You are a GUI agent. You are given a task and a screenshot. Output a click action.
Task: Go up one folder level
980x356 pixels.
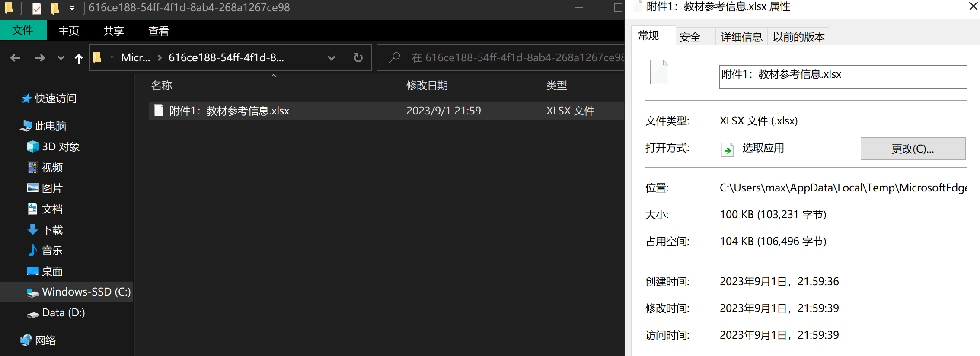tap(78, 58)
